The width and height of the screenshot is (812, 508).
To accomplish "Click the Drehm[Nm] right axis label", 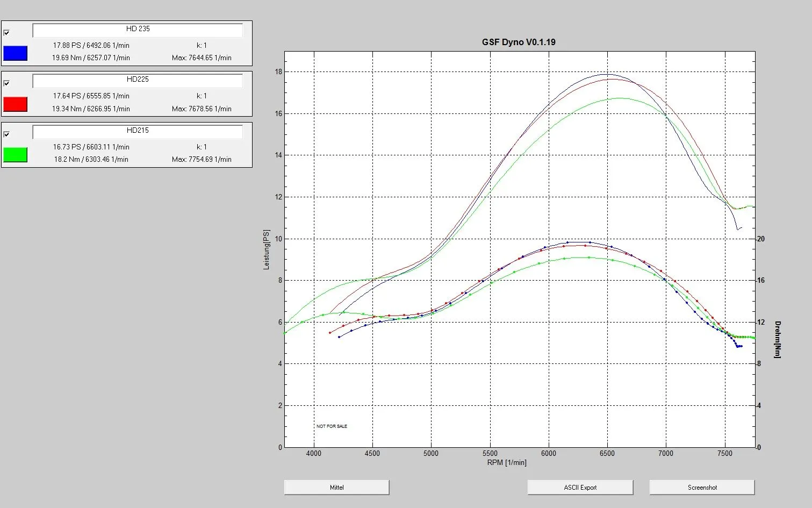I will 778,339.
